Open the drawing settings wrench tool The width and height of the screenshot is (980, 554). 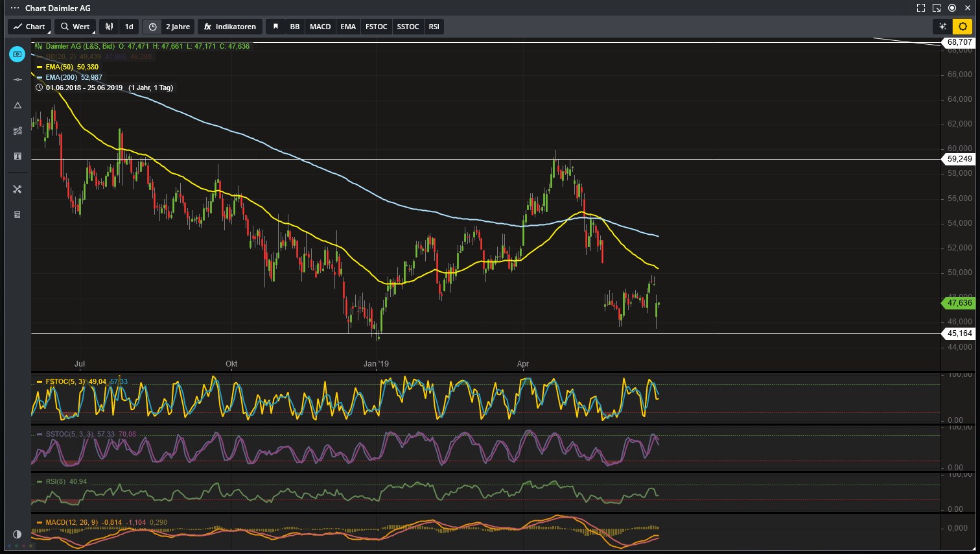(17, 189)
